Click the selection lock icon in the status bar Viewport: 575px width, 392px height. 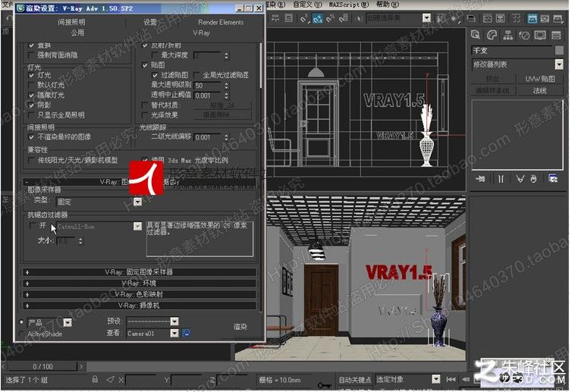95,379
